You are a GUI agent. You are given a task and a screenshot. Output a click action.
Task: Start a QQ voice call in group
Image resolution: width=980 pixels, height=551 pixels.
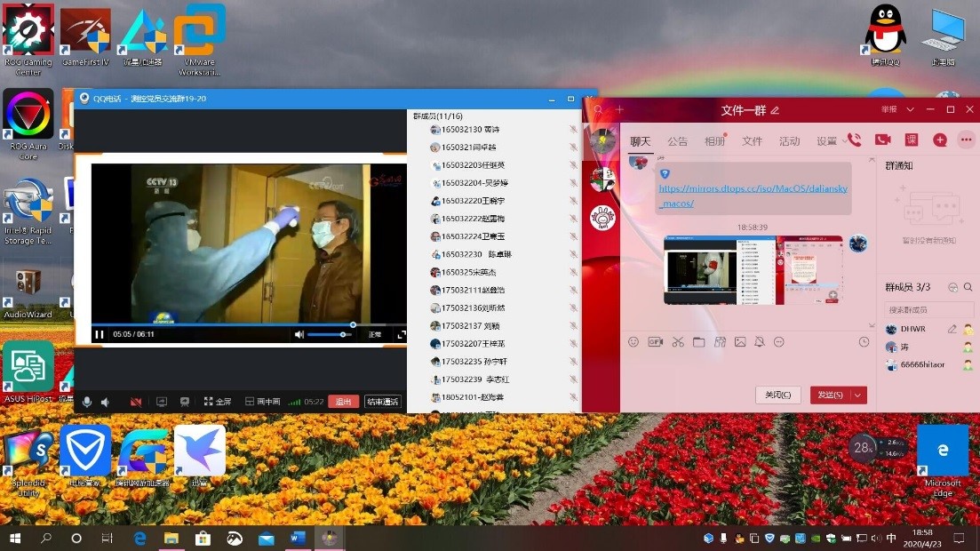coord(854,140)
